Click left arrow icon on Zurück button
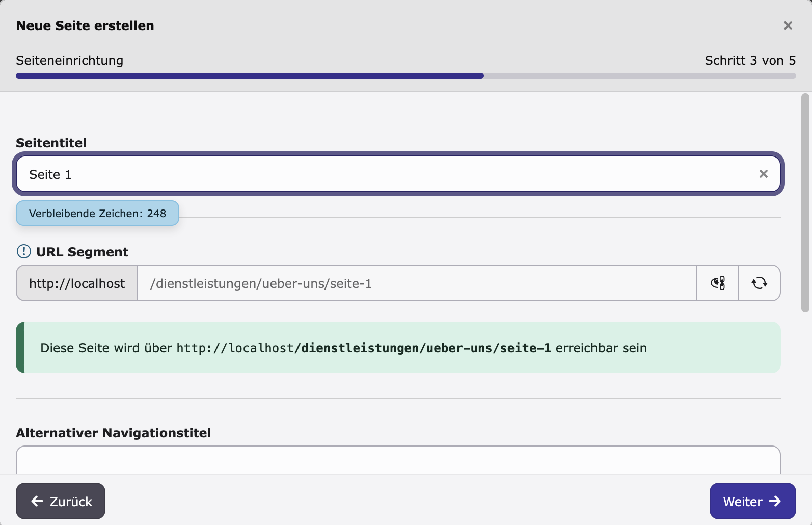Viewport: 812px width, 525px height. pyautogui.click(x=37, y=501)
